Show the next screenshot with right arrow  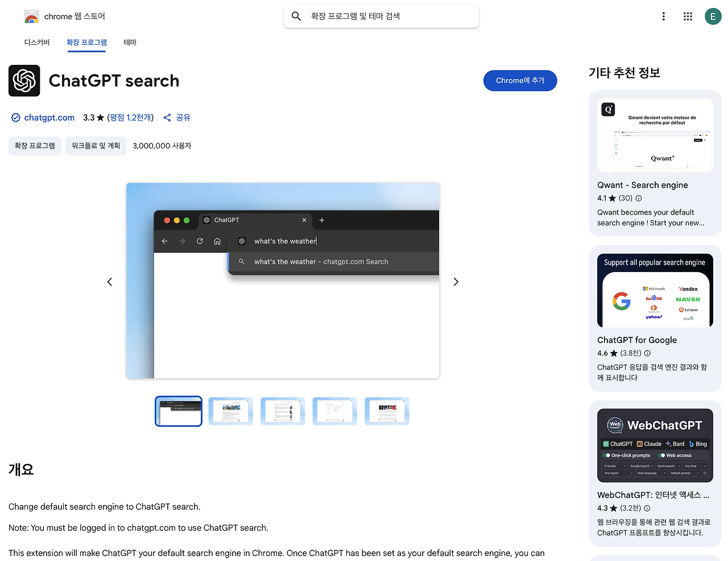coord(456,282)
